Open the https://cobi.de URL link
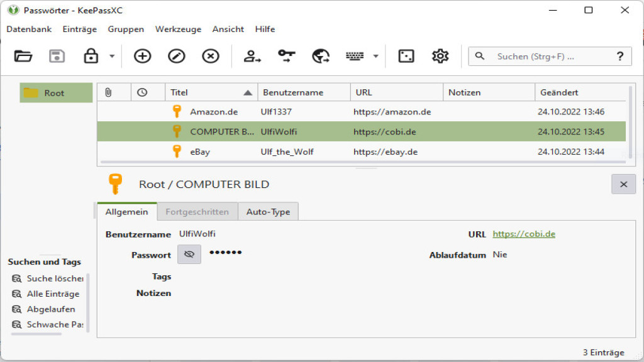 coord(524,234)
